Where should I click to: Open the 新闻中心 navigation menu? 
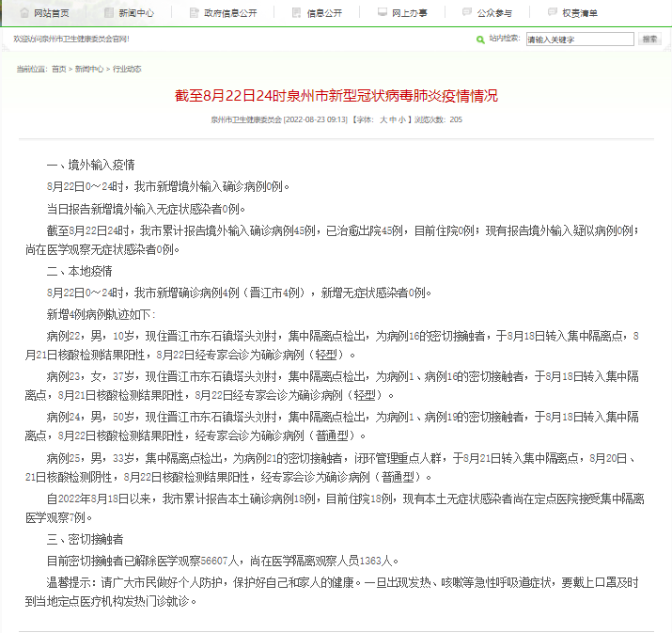[x=137, y=13]
